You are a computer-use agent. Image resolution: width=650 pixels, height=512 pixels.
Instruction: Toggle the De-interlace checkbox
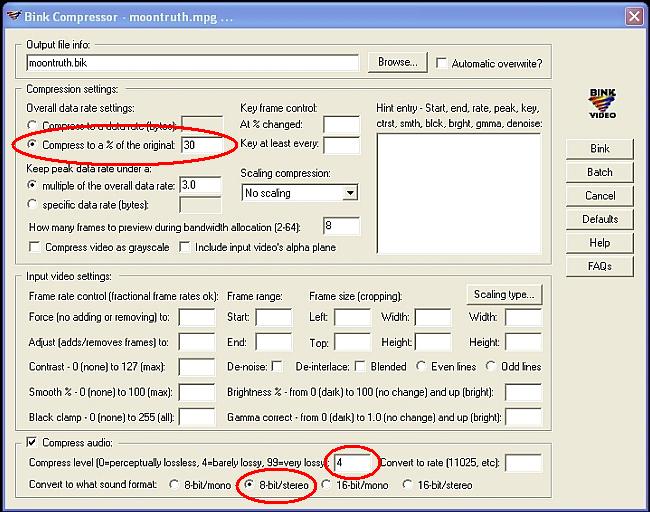tap(360, 366)
